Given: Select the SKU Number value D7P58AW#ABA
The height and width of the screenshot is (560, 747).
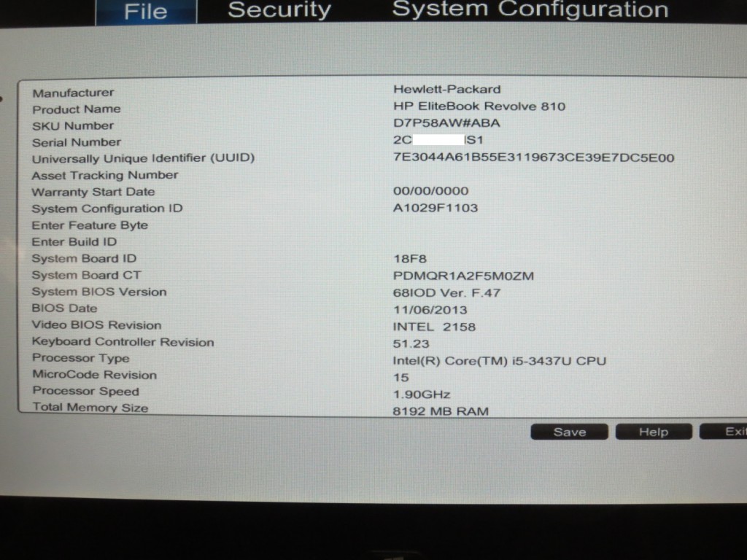Looking at the screenshot, I should coord(446,123).
